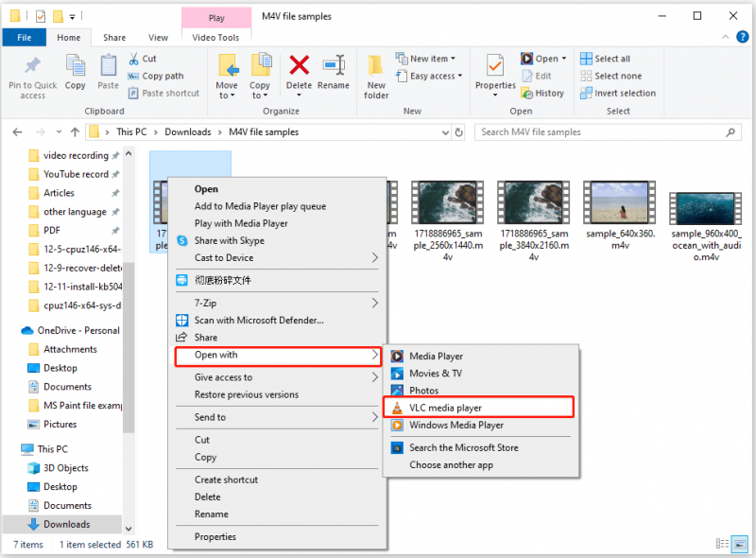Image resolution: width=756 pixels, height=558 pixels.
Task: Click the Properties checkmark icon in ribbon
Action: pos(495,66)
